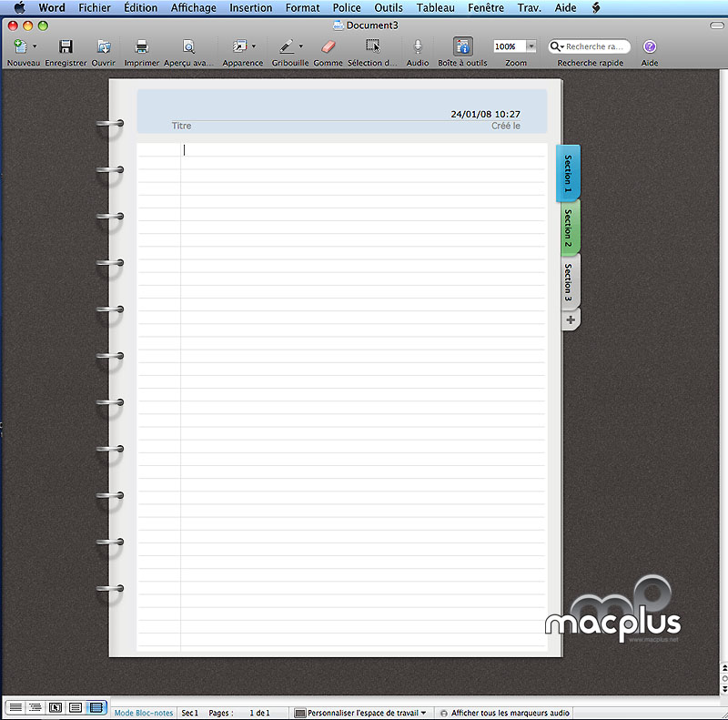Image resolution: width=728 pixels, height=720 pixels.
Task: Click the 100% zoom value field
Action: coord(510,46)
